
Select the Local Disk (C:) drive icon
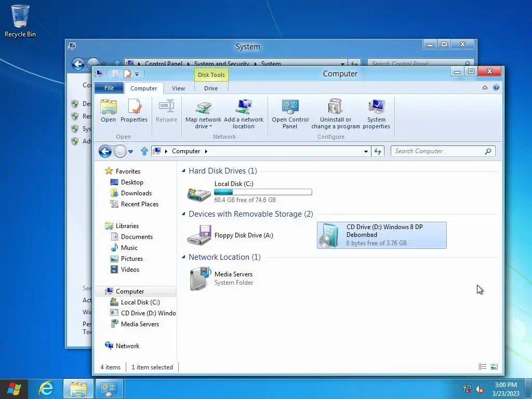tap(199, 194)
